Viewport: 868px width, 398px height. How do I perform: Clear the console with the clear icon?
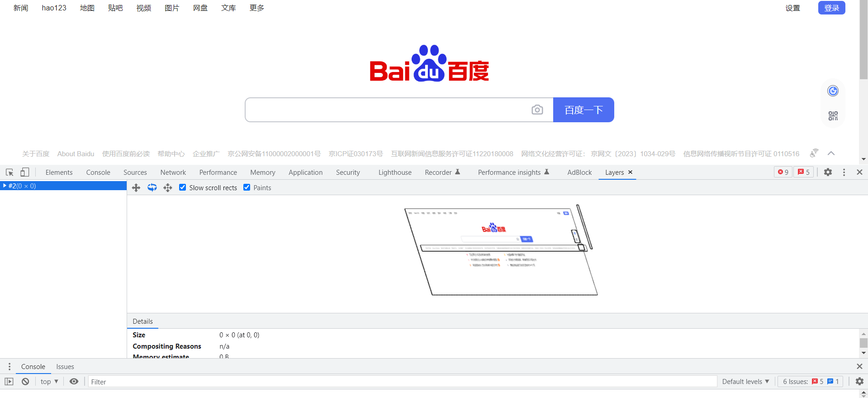click(25, 382)
